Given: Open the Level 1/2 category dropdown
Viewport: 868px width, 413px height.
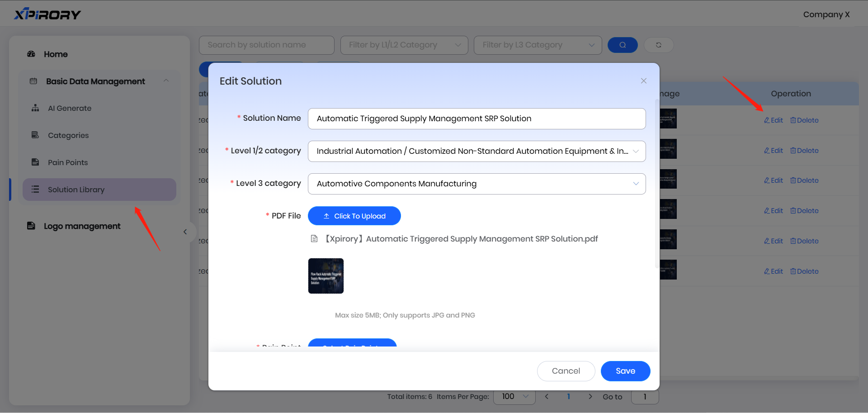Looking at the screenshot, I should click(x=476, y=151).
